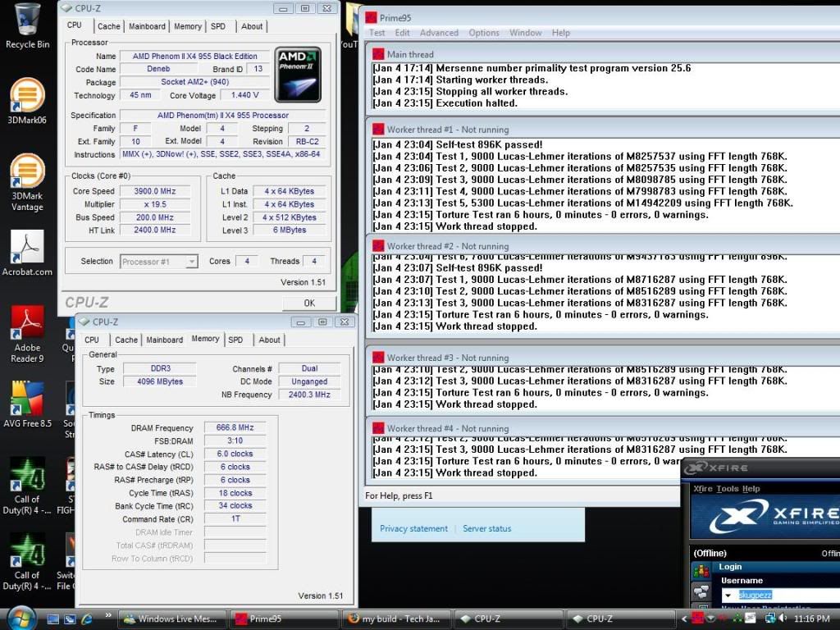Click OK in the CPU-Z window
This screenshot has width=840, height=630.
(x=309, y=303)
